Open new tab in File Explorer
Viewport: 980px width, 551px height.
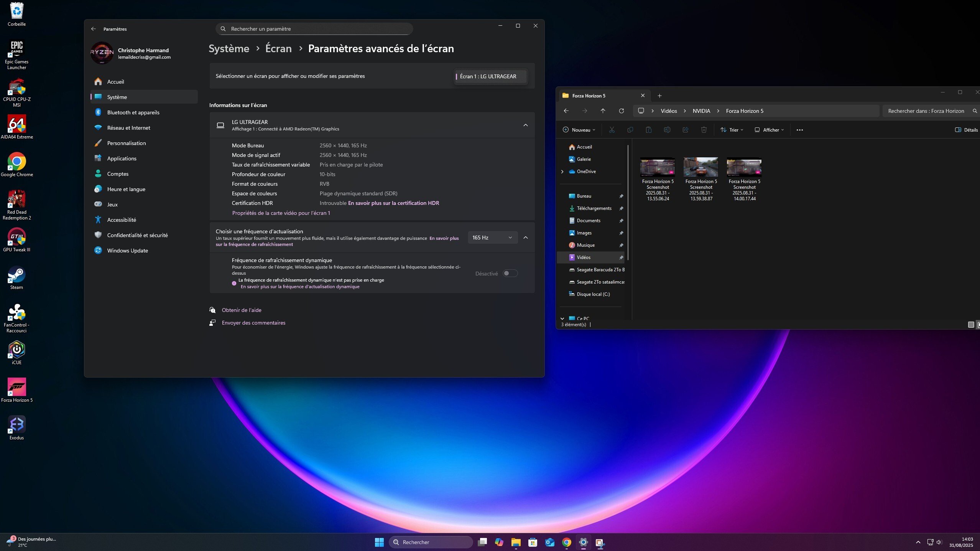[x=659, y=96]
